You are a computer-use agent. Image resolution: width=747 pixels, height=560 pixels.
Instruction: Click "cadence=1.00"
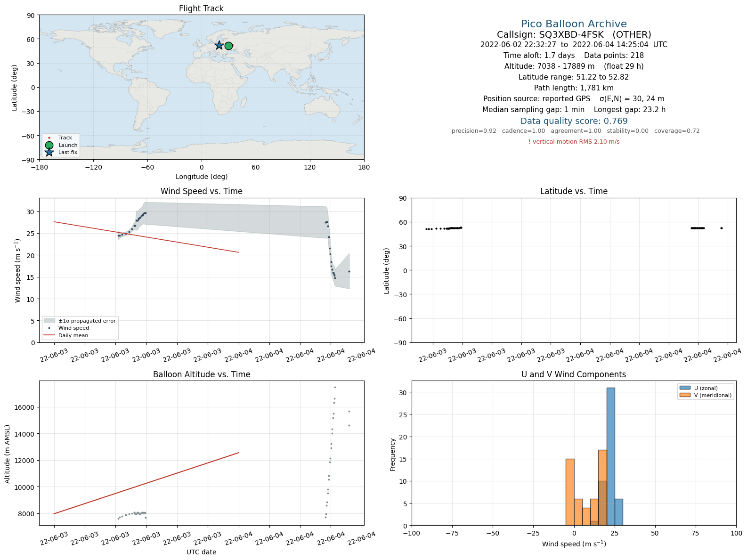[x=523, y=131]
